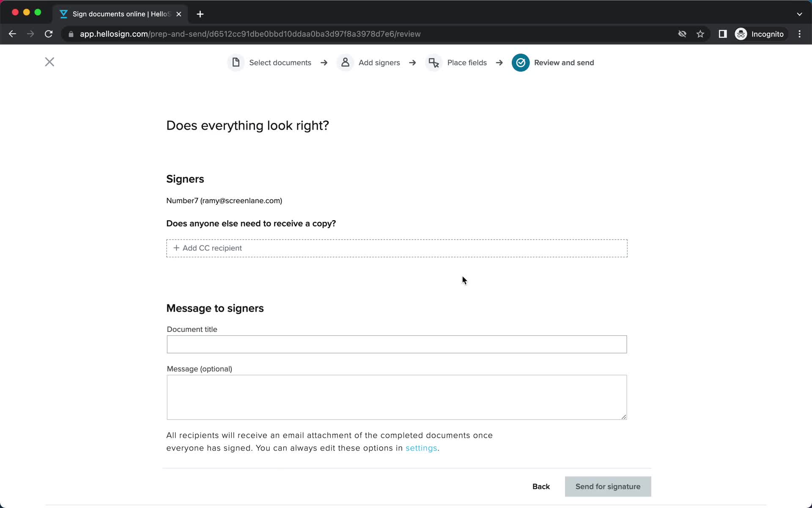812x508 pixels.
Task: Click the person icon next to Add signers
Action: click(x=345, y=63)
